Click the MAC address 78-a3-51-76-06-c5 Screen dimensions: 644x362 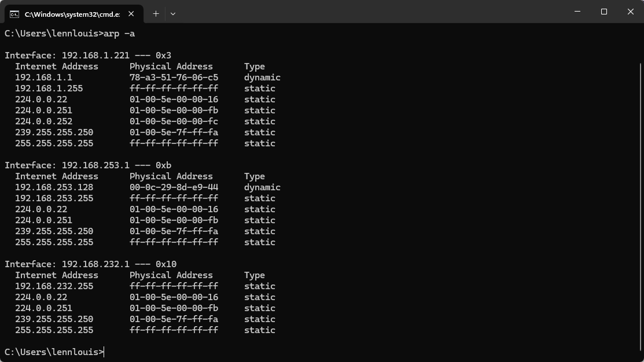174,77
